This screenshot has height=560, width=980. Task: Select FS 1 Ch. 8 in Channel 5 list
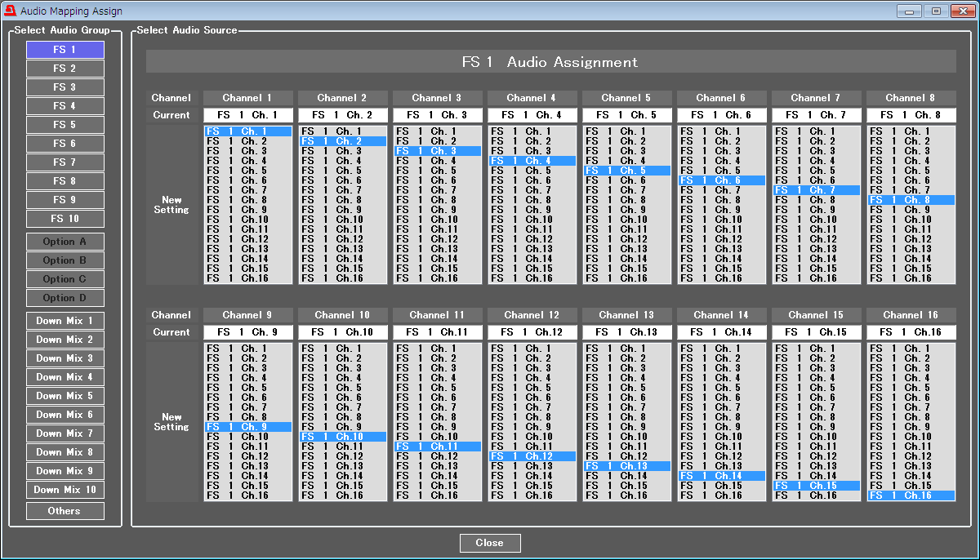tap(626, 200)
